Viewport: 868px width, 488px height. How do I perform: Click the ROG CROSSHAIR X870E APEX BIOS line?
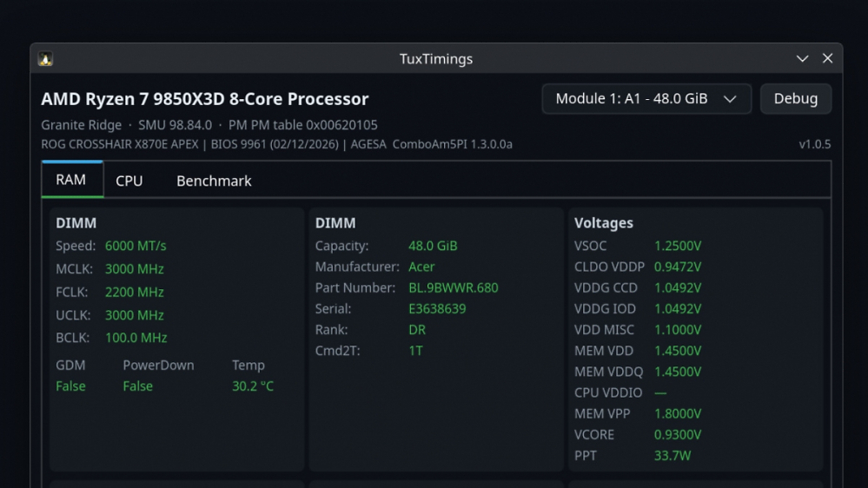click(277, 144)
